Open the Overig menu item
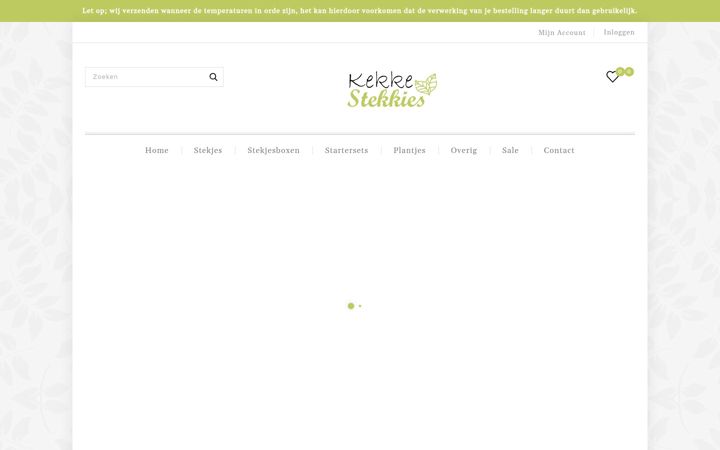720x450 pixels. point(463,150)
